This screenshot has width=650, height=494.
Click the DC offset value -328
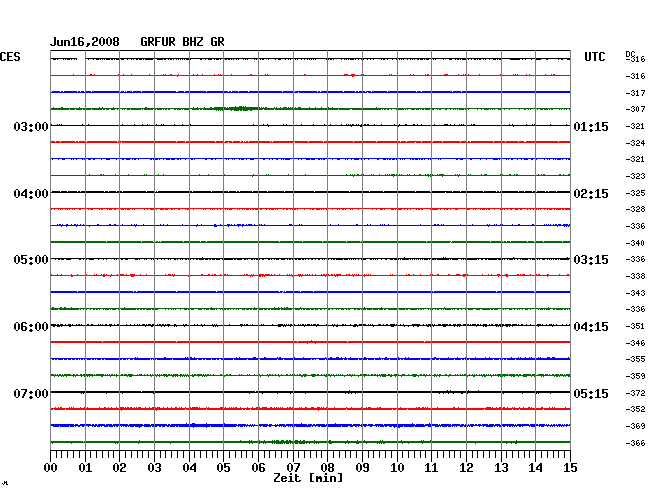(635, 209)
